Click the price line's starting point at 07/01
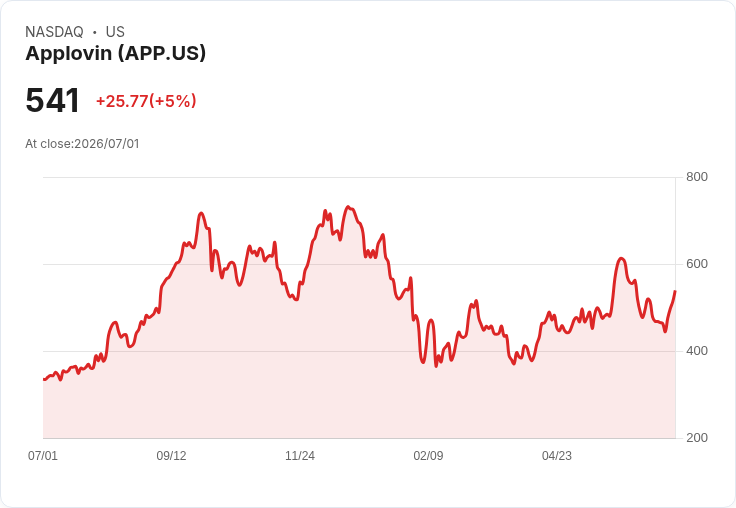This screenshot has width=736, height=508. [44, 379]
